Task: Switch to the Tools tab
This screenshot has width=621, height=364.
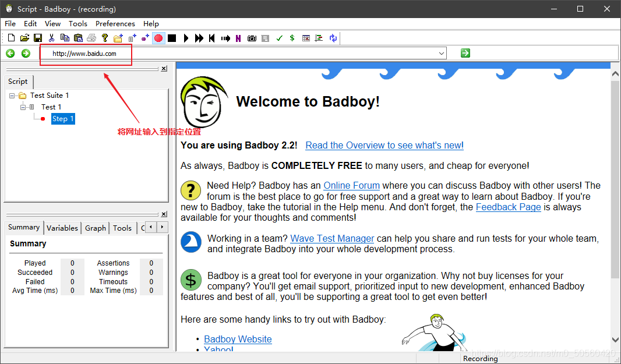Action: pyautogui.click(x=122, y=228)
